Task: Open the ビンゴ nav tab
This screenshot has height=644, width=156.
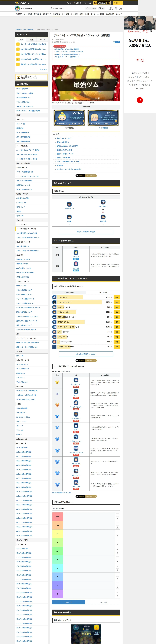Action: tap(93, 14)
